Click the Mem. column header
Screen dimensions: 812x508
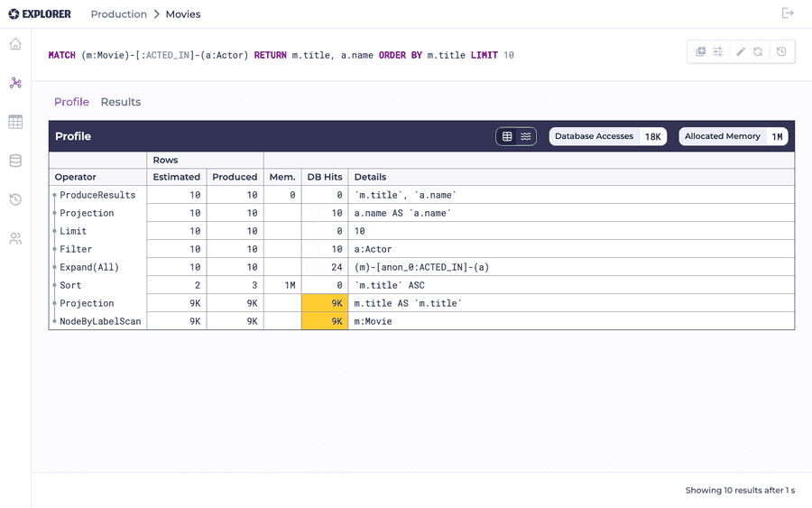tap(282, 177)
